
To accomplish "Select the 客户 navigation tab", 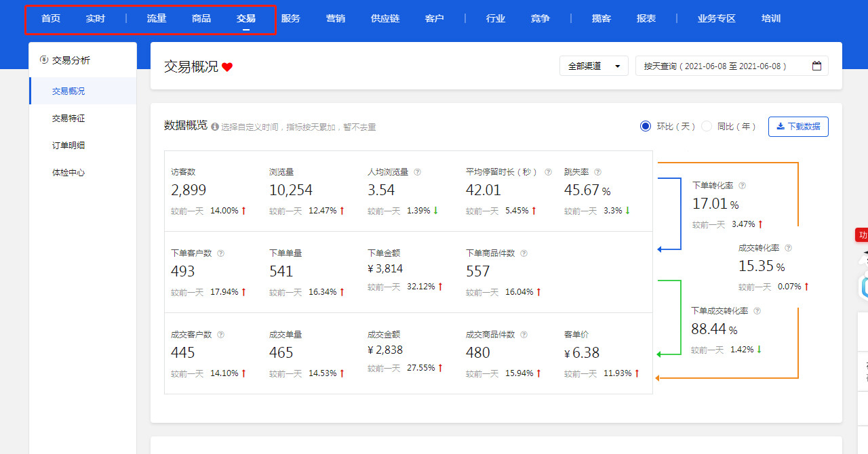I will pos(435,18).
